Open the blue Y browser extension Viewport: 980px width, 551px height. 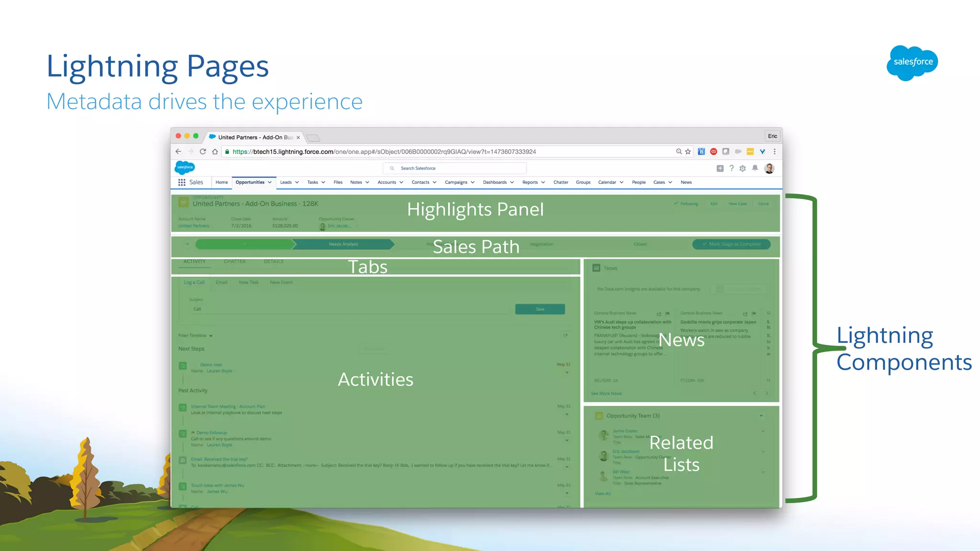click(762, 152)
